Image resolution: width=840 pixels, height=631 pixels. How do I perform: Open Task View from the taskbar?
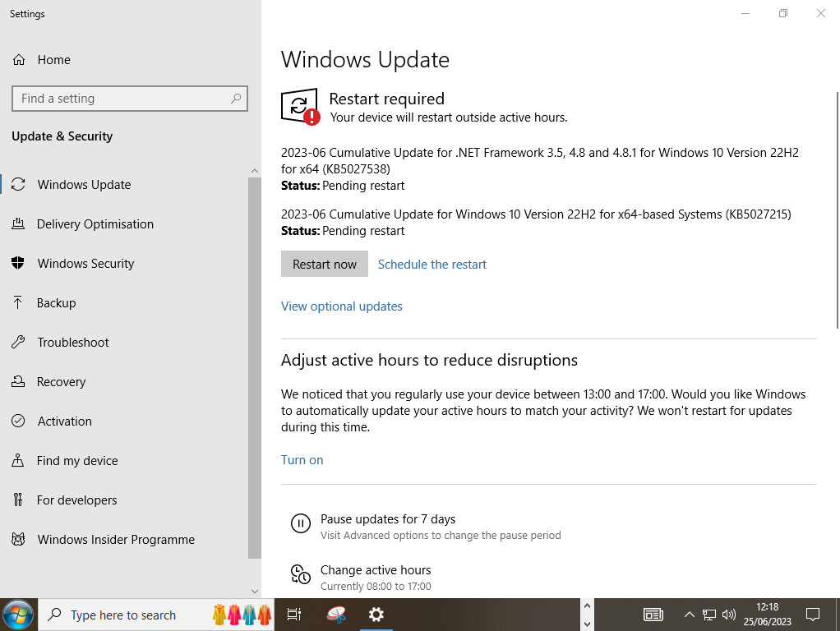point(294,615)
